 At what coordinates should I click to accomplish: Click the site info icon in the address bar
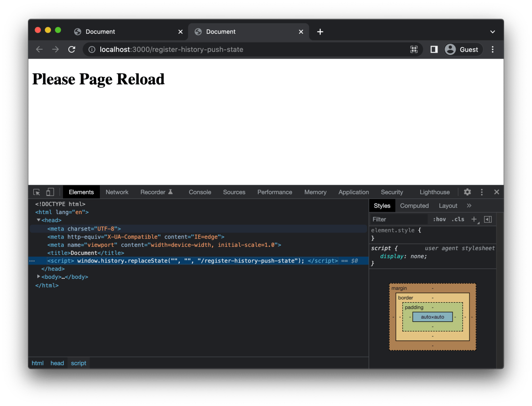[91, 50]
